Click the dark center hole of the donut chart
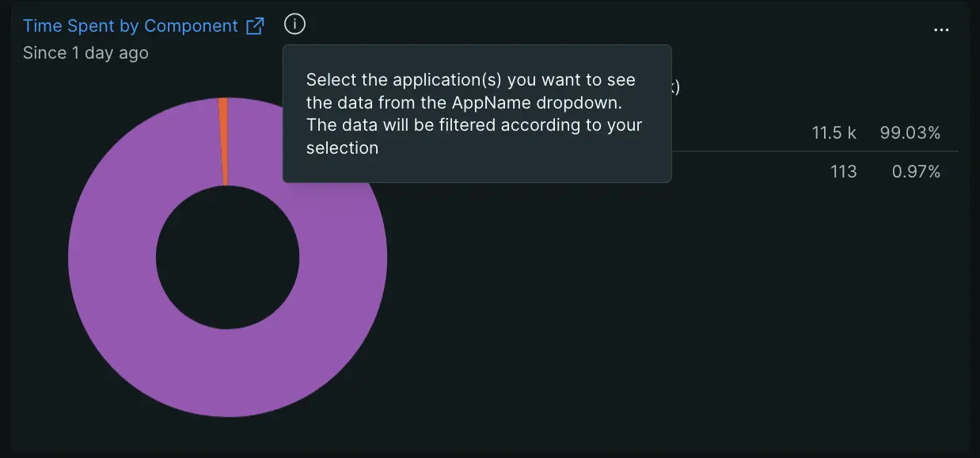Screen dimensions: 980x458 click(227, 258)
